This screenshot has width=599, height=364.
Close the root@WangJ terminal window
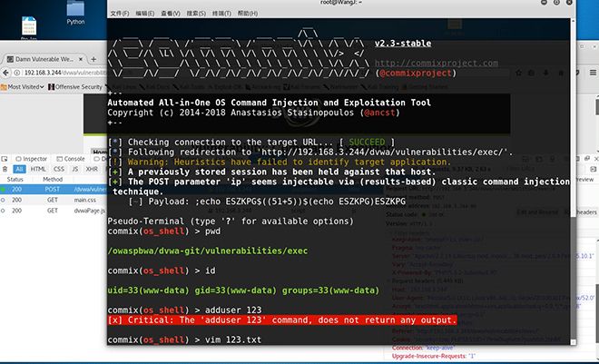click(569, 3)
